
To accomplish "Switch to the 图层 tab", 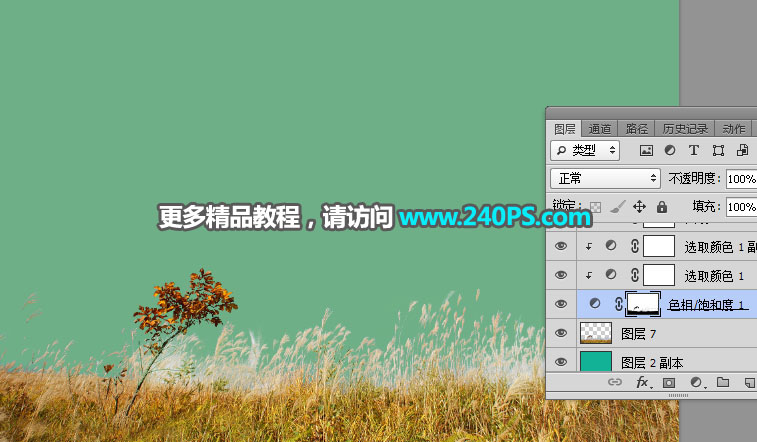I will point(564,129).
